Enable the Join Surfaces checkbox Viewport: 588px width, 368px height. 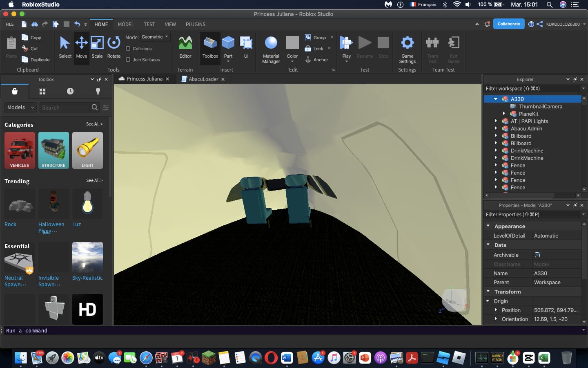(x=128, y=60)
